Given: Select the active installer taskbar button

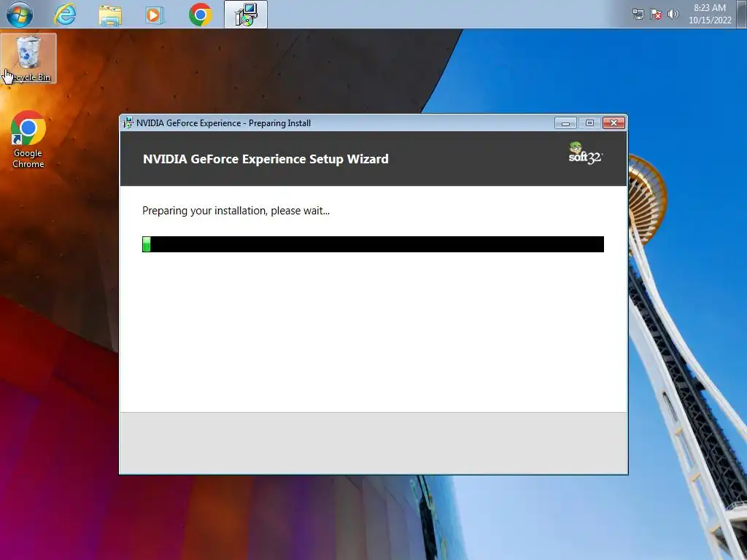Looking at the screenshot, I should (x=246, y=15).
